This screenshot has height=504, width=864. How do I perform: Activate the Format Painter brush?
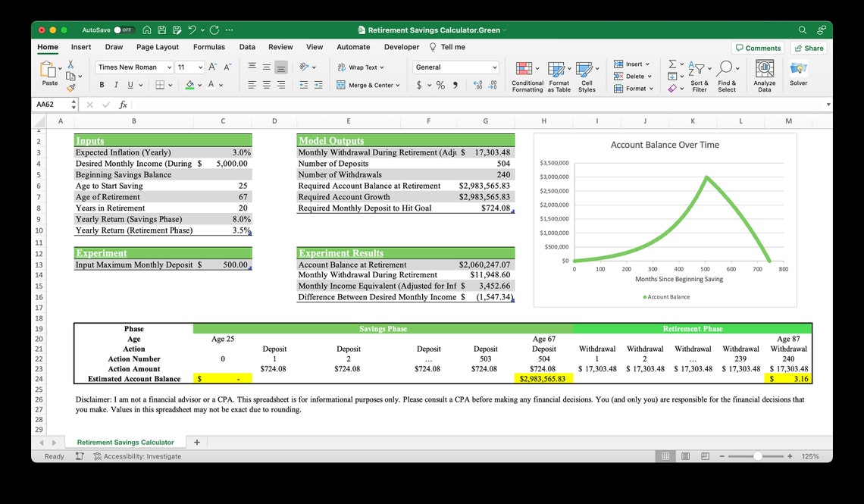(70, 88)
